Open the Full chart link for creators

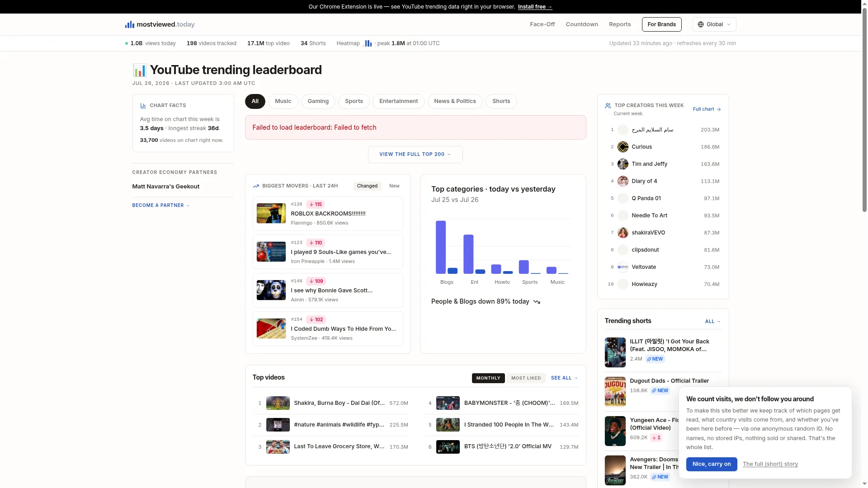pos(707,109)
